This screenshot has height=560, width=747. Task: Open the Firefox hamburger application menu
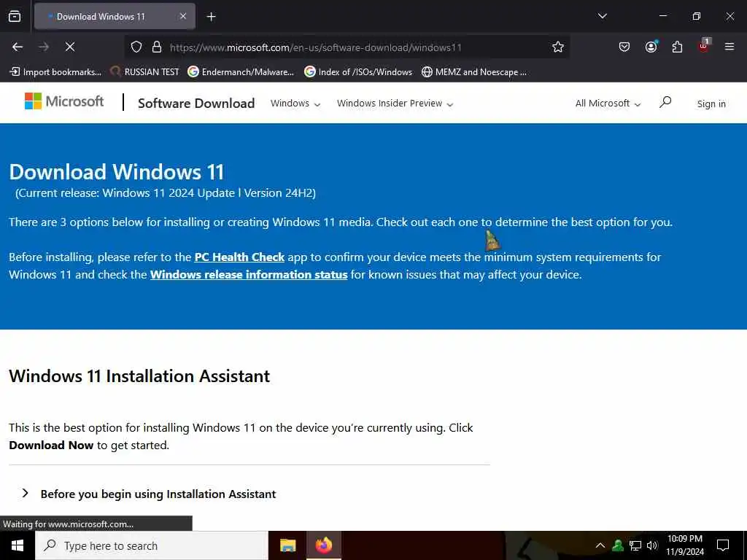(729, 47)
